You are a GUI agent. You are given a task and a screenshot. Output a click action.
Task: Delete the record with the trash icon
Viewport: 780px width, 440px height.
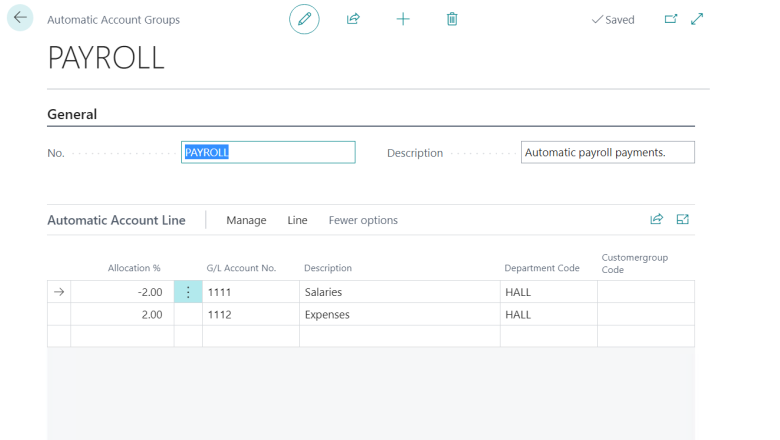pyautogui.click(x=452, y=19)
